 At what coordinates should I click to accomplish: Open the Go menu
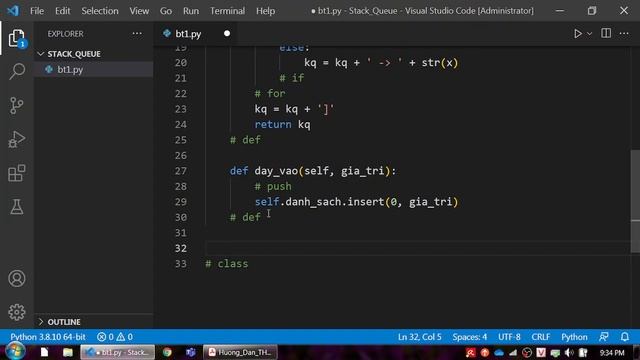pyautogui.click(x=166, y=11)
